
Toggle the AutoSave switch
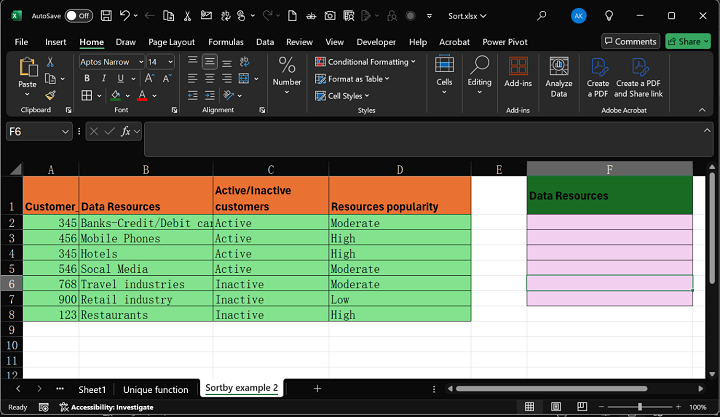pyautogui.click(x=78, y=16)
